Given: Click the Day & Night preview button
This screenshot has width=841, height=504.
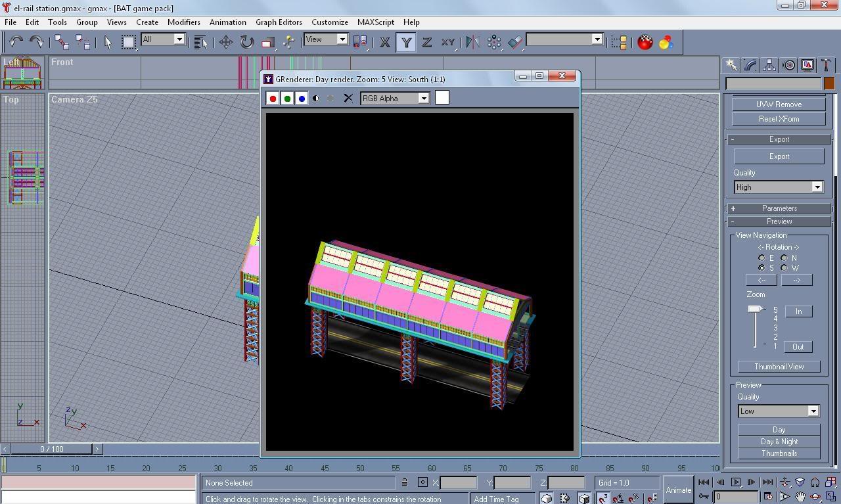Looking at the screenshot, I should [779, 442].
